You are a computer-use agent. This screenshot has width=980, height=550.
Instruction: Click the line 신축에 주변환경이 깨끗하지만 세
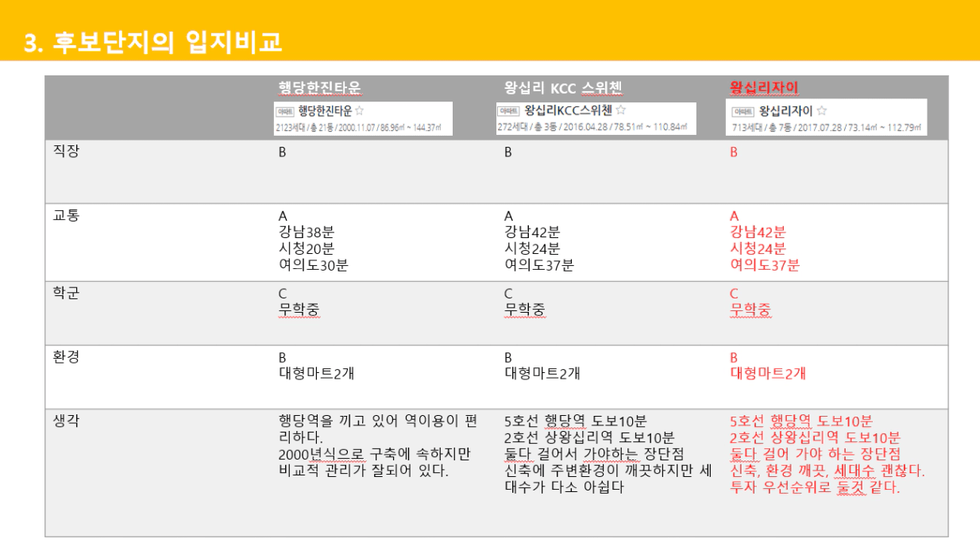point(608,471)
